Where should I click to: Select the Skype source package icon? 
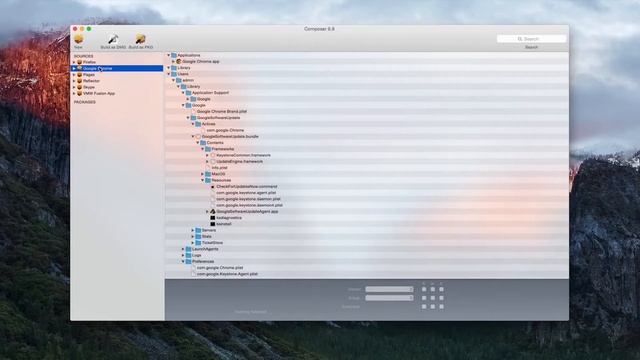point(80,87)
